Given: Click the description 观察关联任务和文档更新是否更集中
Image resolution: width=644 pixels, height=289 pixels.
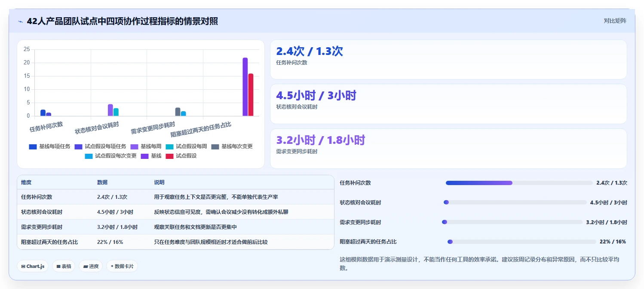Looking at the screenshot, I should point(196,227).
